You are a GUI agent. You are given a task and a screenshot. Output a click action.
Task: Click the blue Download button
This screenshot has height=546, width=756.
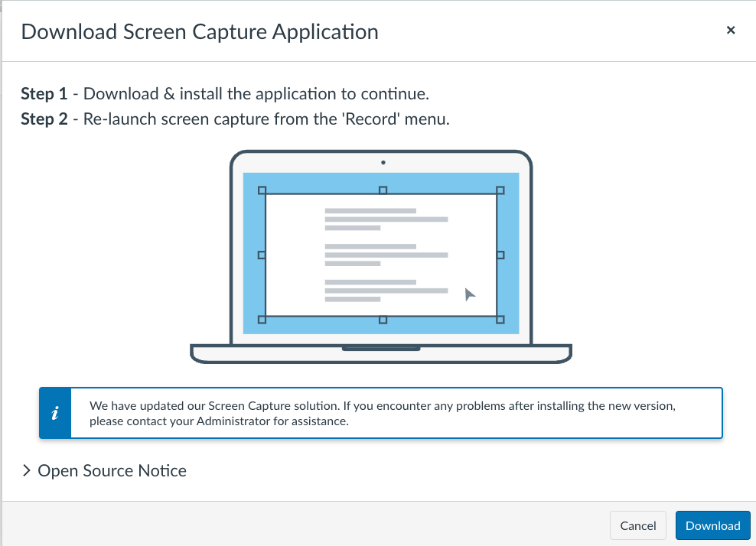(712, 525)
